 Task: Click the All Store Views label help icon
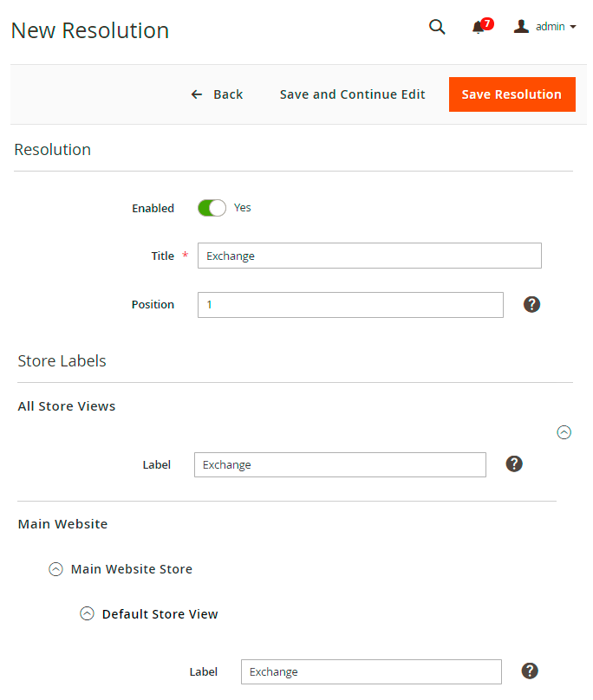click(x=514, y=463)
